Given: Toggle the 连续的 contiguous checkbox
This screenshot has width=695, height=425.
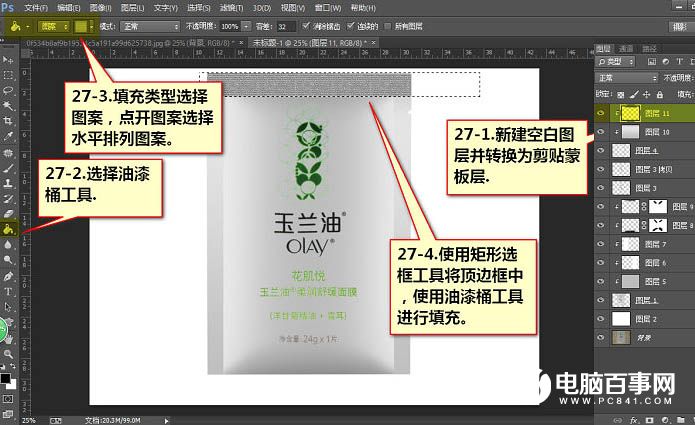Looking at the screenshot, I should [351, 26].
